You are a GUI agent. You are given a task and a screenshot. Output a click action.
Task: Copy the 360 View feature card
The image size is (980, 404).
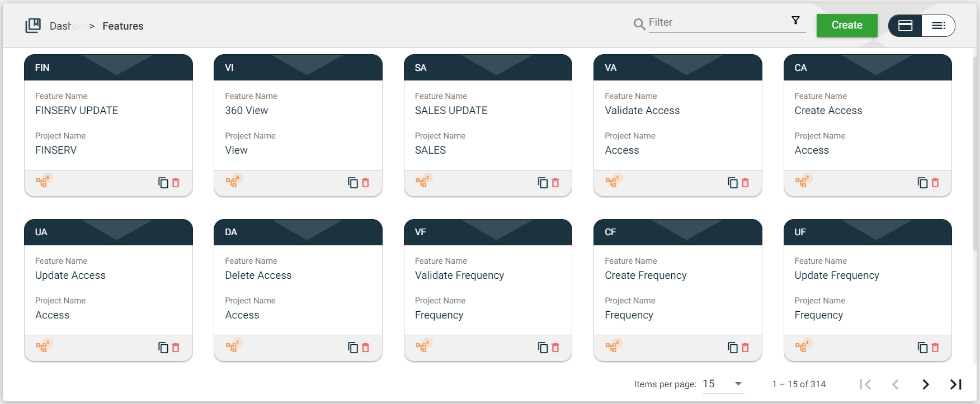pos(353,183)
